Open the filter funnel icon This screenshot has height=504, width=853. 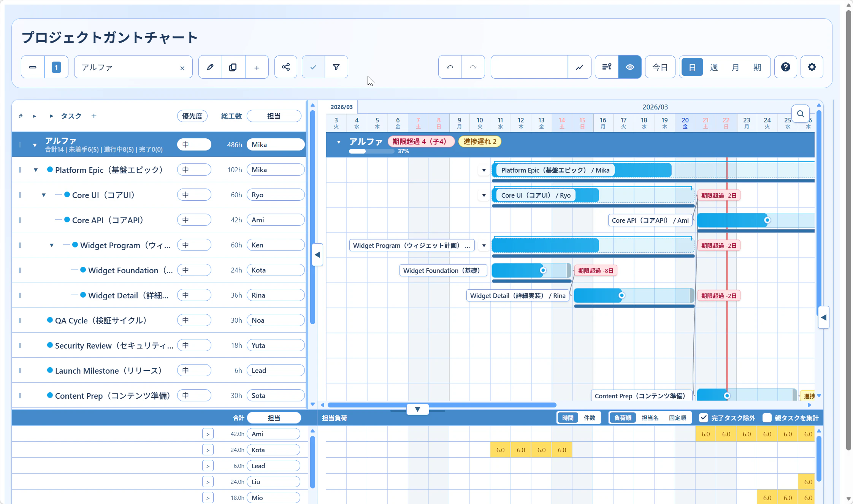[336, 67]
